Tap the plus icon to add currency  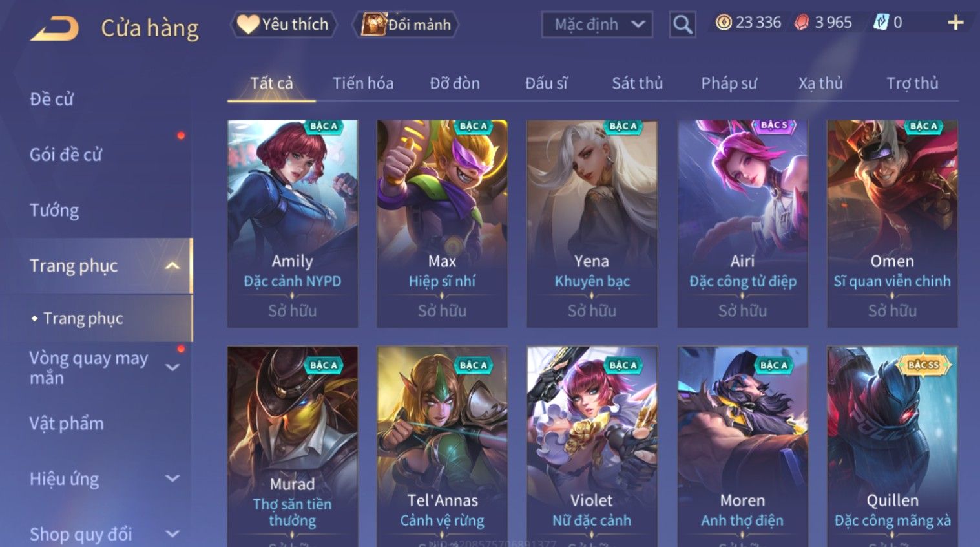[955, 23]
